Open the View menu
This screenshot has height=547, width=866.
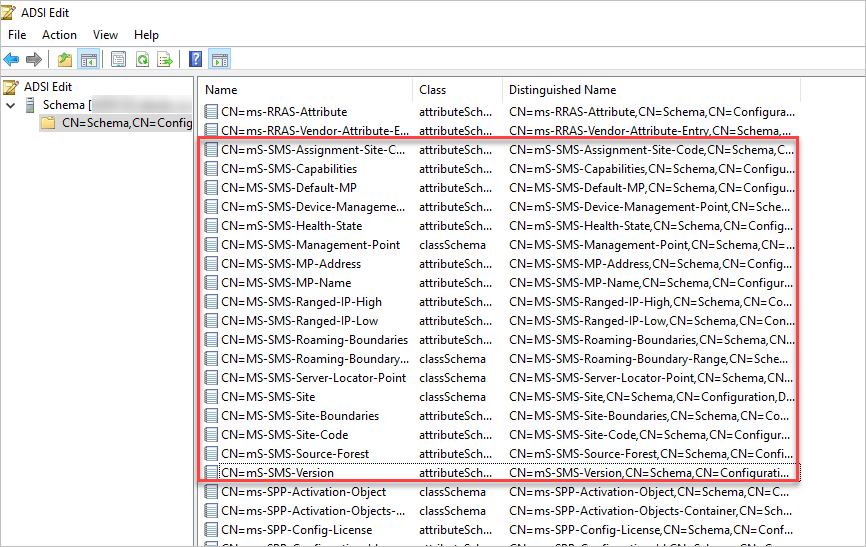coord(105,35)
